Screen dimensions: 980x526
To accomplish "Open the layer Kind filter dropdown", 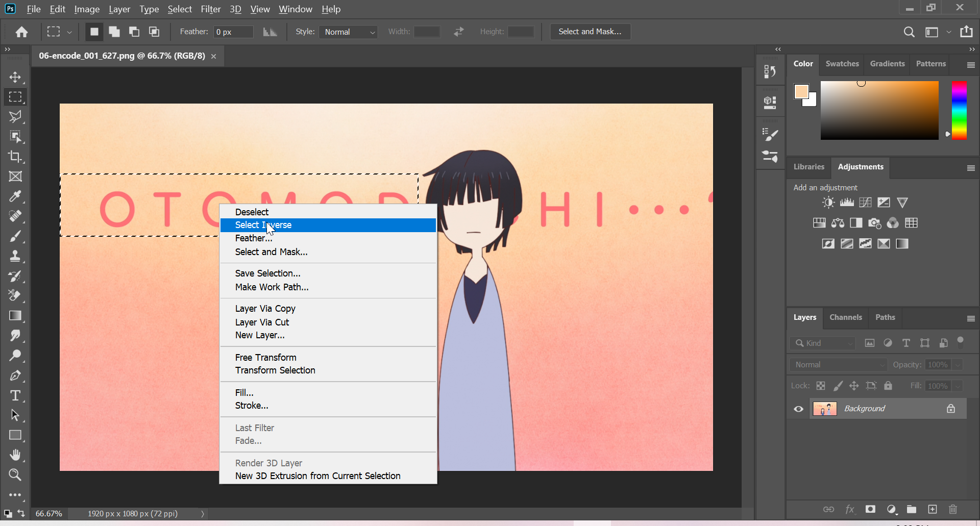I will tap(823, 343).
